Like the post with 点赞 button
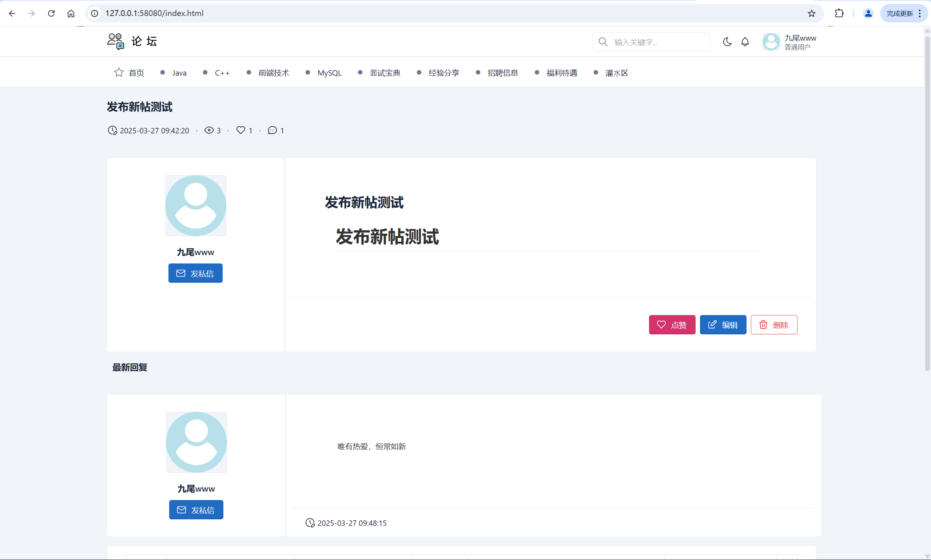This screenshot has height=560, width=931. point(672,325)
